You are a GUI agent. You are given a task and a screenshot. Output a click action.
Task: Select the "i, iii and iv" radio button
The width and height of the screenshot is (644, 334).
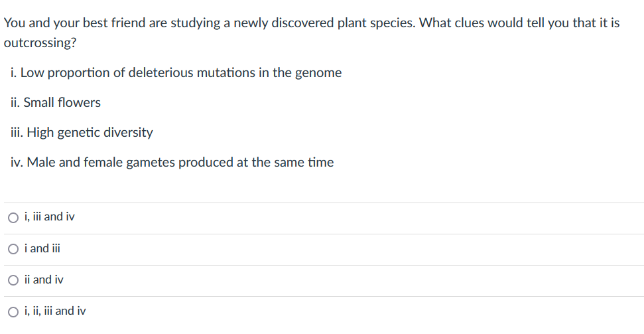click(13, 217)
